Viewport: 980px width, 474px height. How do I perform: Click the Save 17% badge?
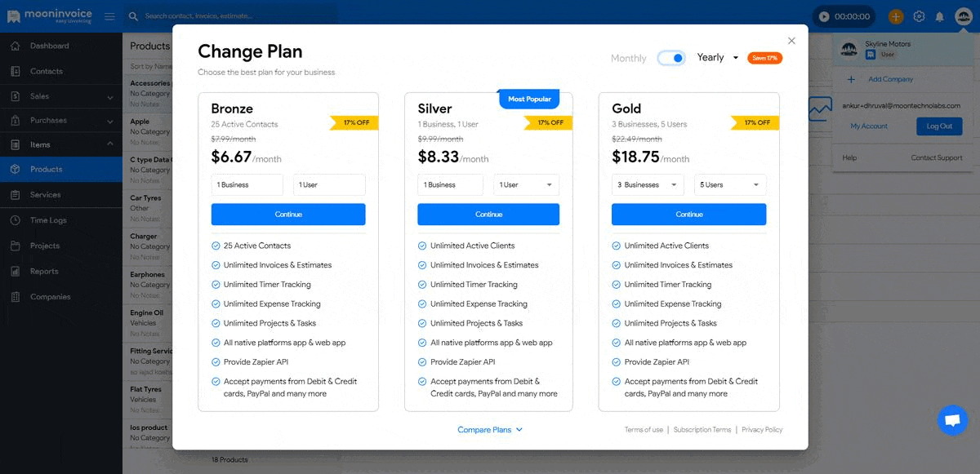point(764,58)
